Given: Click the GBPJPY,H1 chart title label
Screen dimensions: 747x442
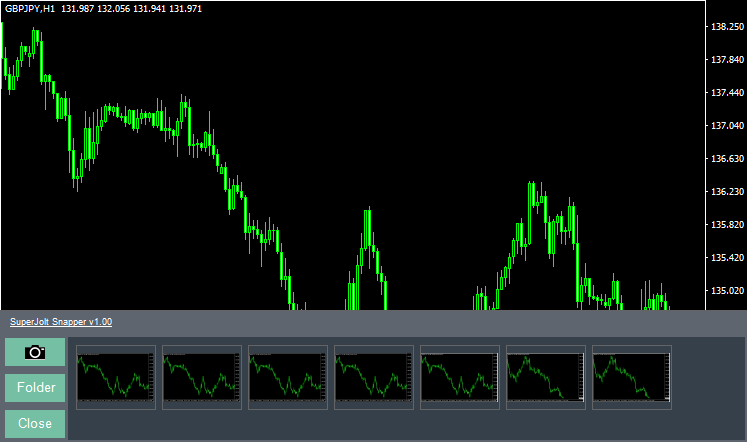Looking at the screenshot, I should pyautogui.click(x=31, y=9).
